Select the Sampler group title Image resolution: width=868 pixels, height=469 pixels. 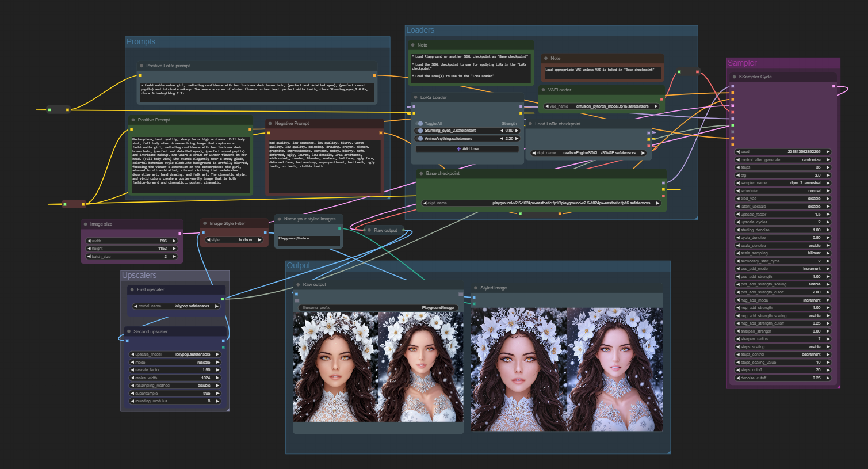[x=742, y=63]
